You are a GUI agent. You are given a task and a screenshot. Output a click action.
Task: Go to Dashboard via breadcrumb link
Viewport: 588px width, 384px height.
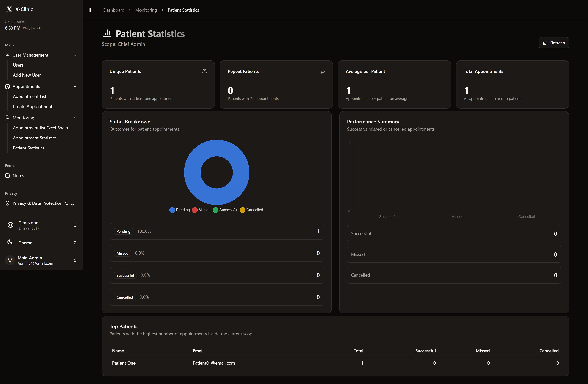click(114, 10)
